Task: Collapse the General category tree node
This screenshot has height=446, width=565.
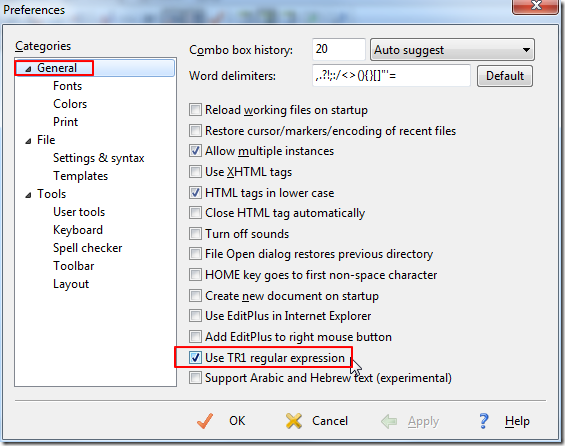Action: coord(28,68)
